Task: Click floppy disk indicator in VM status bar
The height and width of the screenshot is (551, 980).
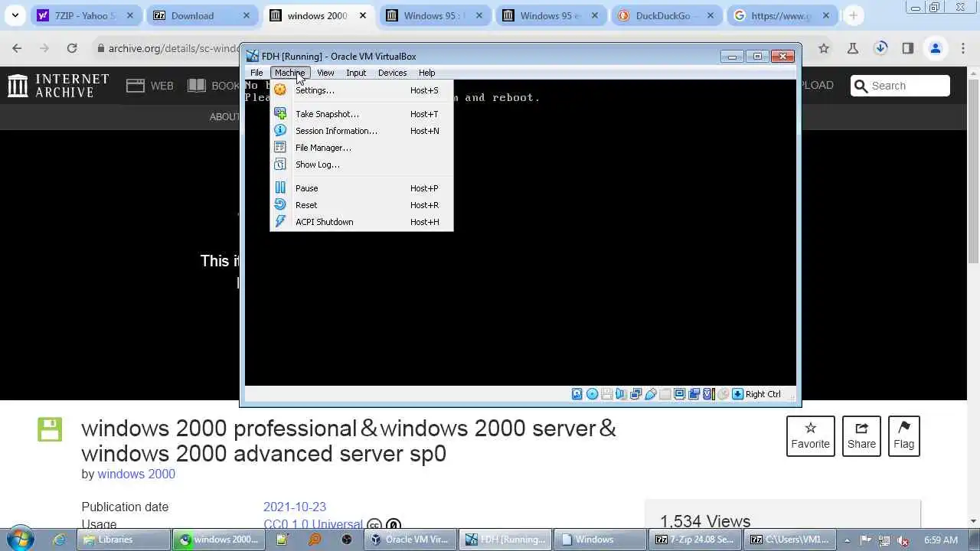Action: pos(606,394)
